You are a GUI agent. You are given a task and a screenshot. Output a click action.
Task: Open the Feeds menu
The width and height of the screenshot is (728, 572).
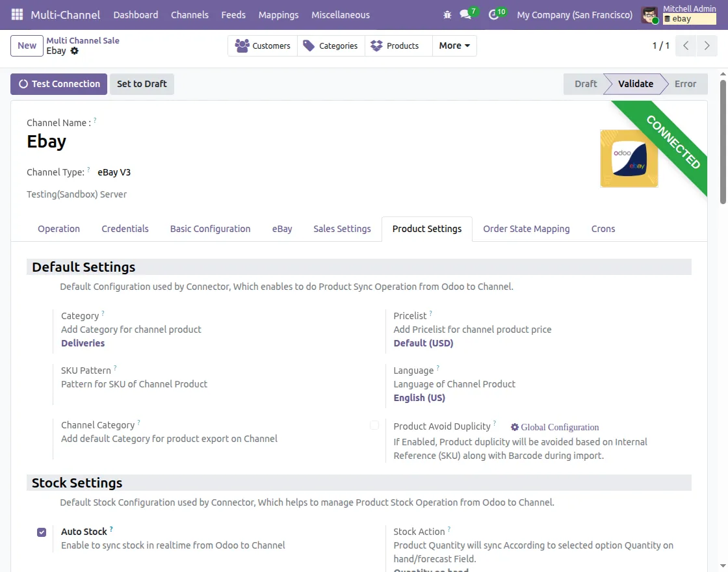[x=233, y=15]
